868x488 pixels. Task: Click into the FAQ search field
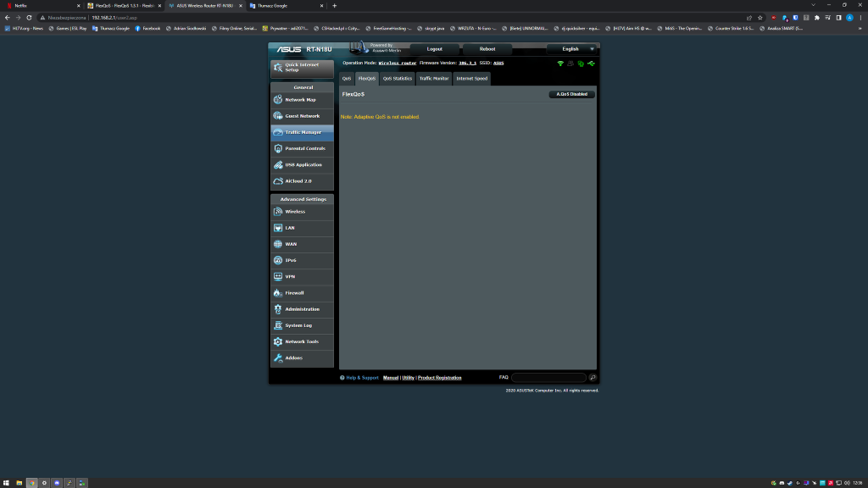pos(548,377)
